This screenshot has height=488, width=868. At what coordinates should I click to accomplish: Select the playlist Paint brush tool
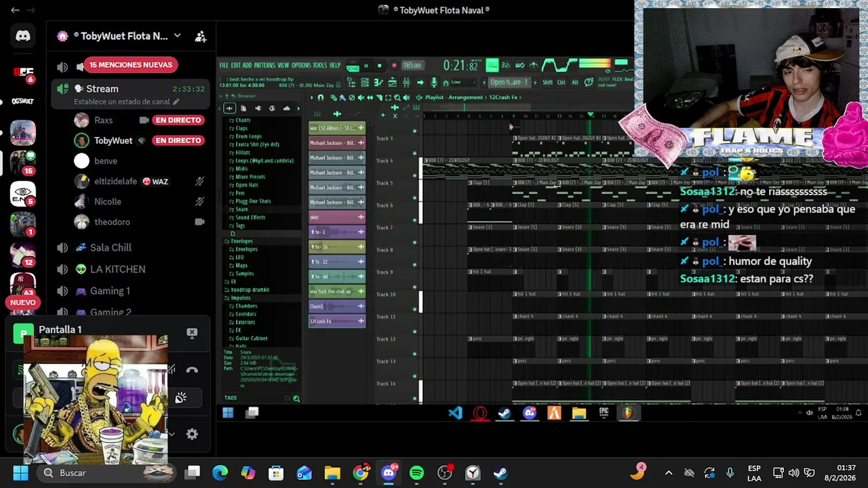point(342,98)
